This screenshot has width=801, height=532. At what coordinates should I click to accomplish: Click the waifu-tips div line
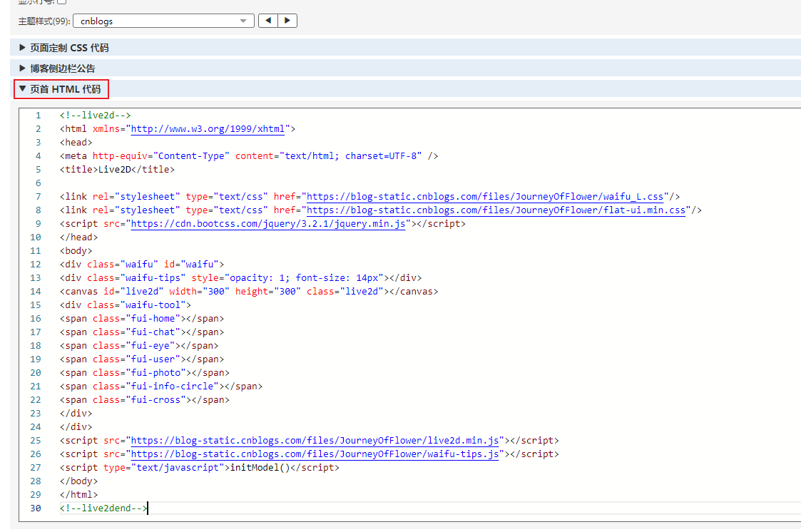coord(240,277)
